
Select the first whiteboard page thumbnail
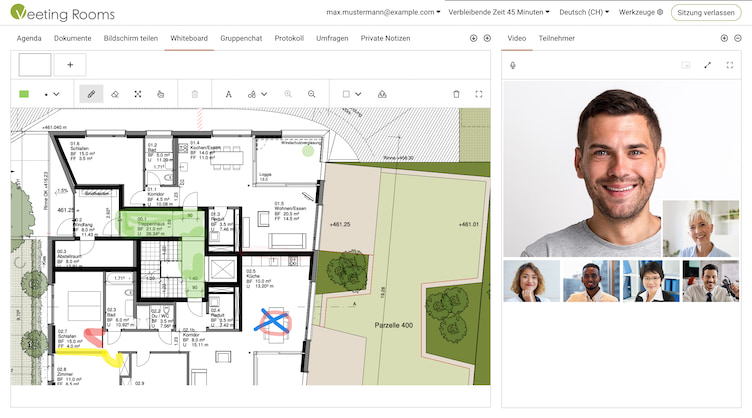35,65
